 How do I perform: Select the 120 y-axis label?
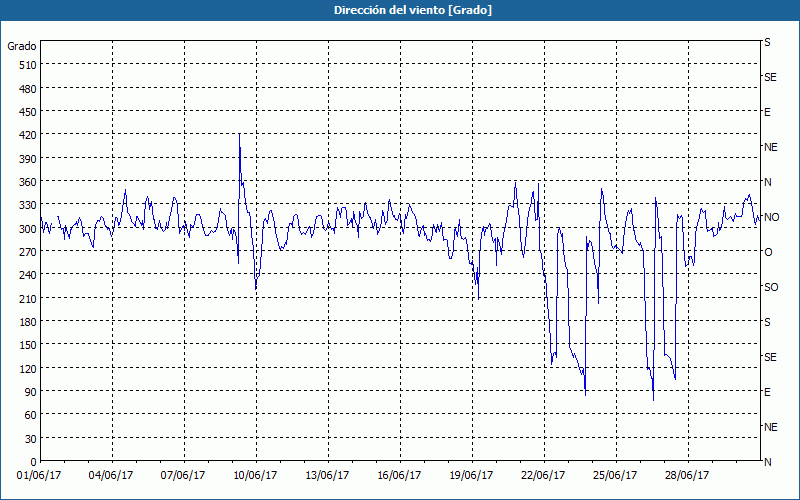pyautogui.click(x=28, y=369)
